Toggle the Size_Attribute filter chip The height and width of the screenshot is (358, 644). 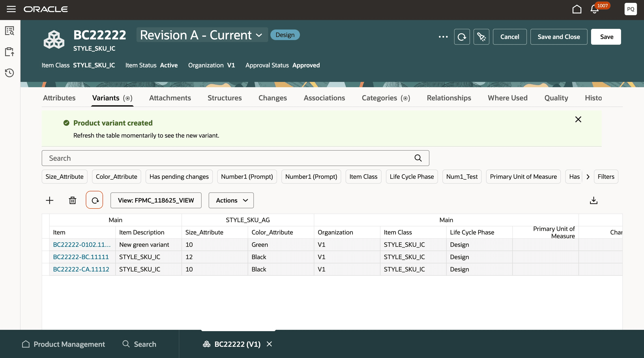tap(64, 177)
